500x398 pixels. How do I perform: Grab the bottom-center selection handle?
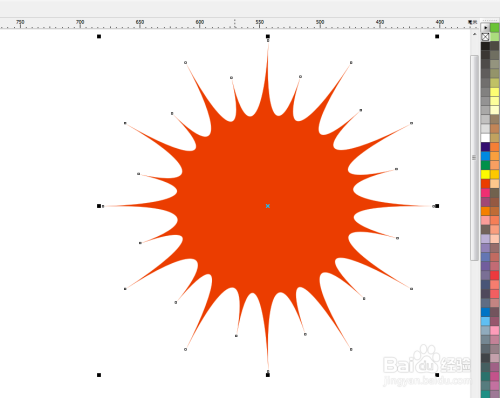268,375
